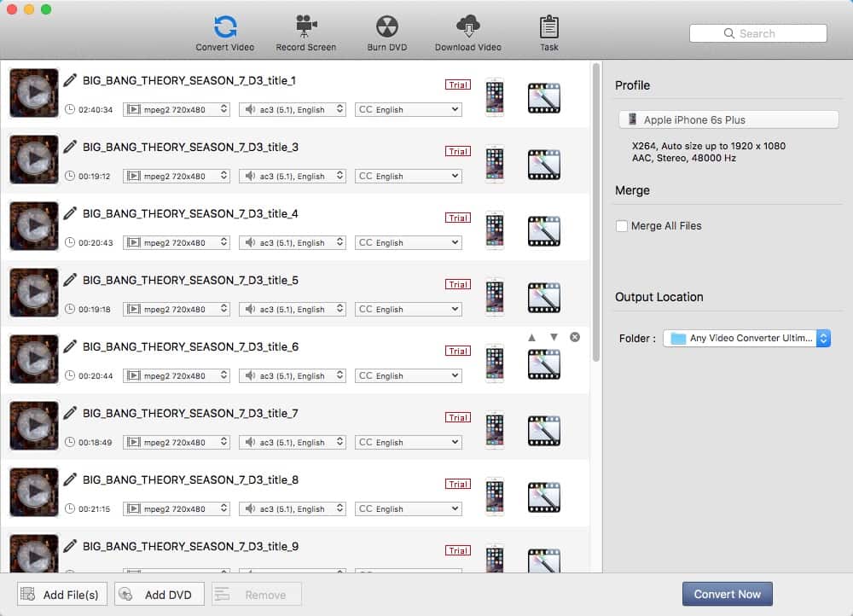The height and width of the screenshot is (616, 853).
Task: Open the Apple iPhone 6s Plus profile dropdown
Action: (x=728, y=120)
